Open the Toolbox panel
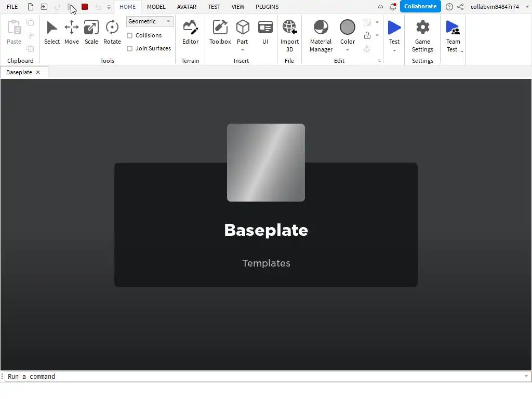This screenshot has width=532, height=399. pyautogui.click(x=220, y=32)
